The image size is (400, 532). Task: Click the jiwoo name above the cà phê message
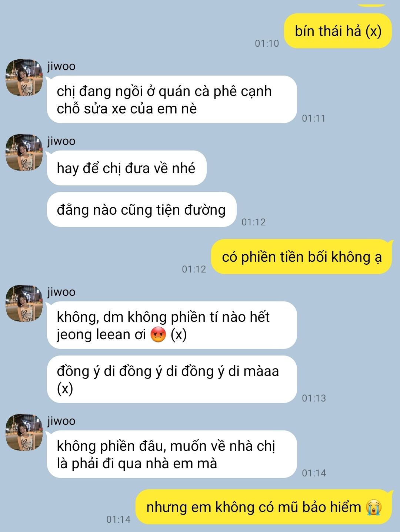[61, 66]
